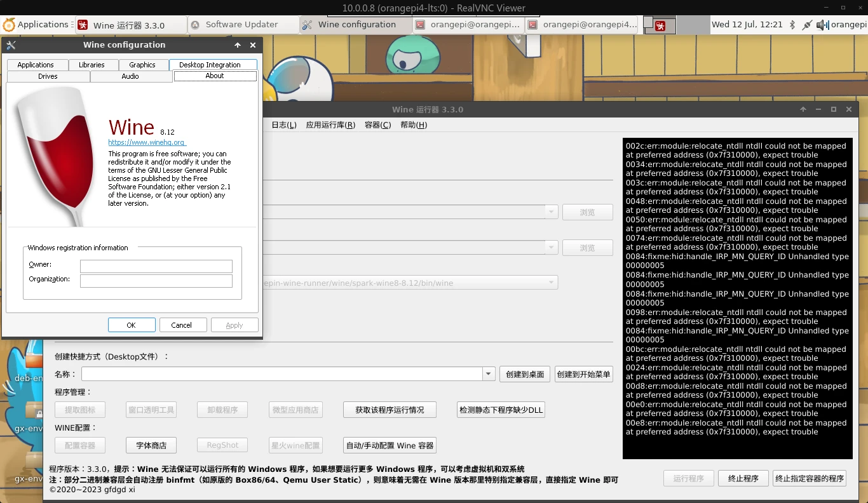Click the ©2020~2023 gfdgd xi copyright text
The width and height of the screenshot is (868, 503).
[92, 490]
